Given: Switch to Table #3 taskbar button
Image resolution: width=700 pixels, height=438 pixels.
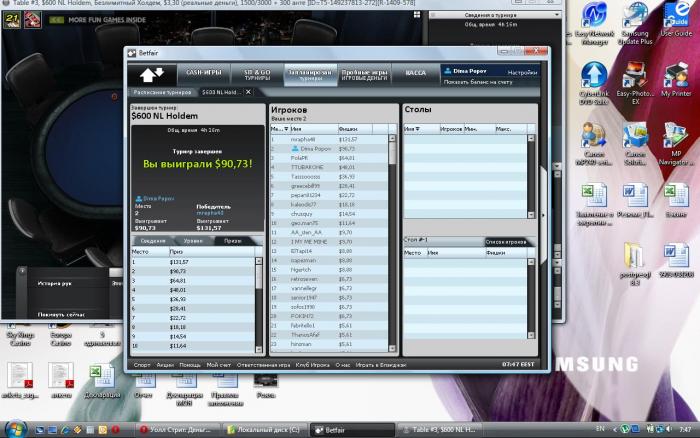Looking at the screenshot, I should 440,430.
